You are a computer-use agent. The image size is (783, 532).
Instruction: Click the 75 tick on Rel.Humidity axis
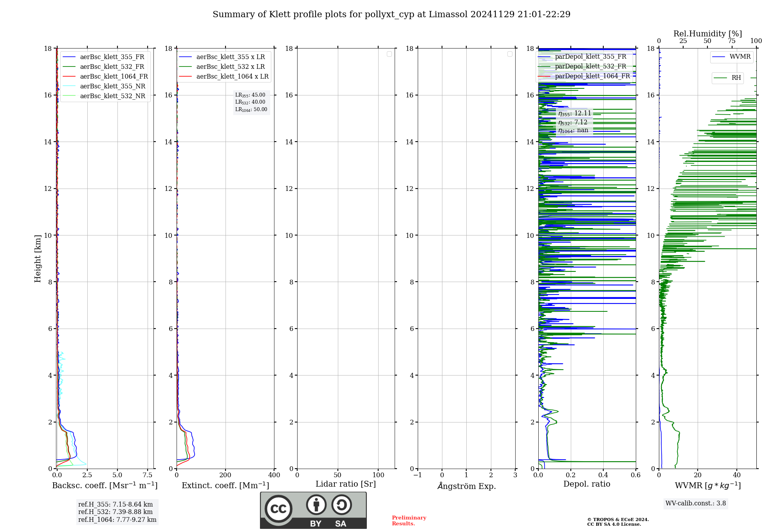pyautogui.click(x=732, y=41)
